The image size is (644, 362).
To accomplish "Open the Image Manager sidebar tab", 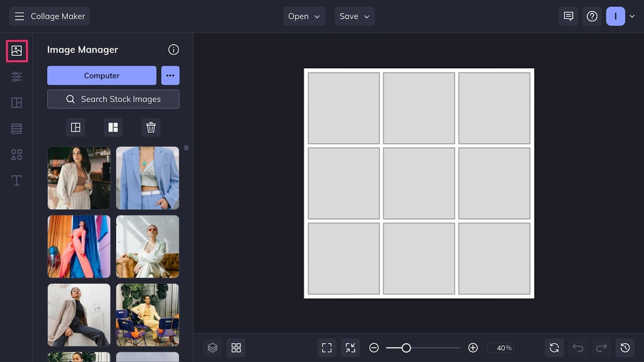I will tap(17, 51).
